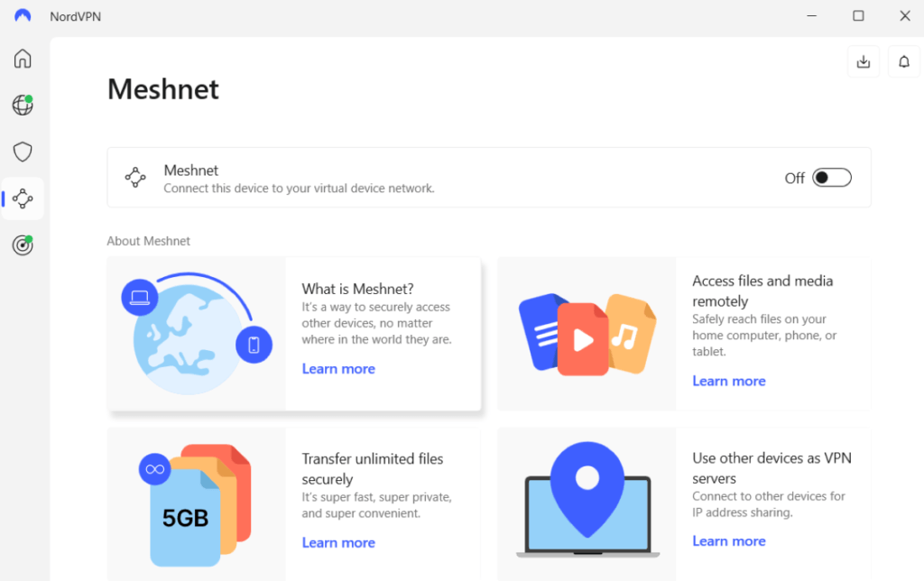The width and height of the screenshot is (924, 581).
Task: Open the radar target sidebar icon
Action: pyautogui.click(x=23, y=245)
